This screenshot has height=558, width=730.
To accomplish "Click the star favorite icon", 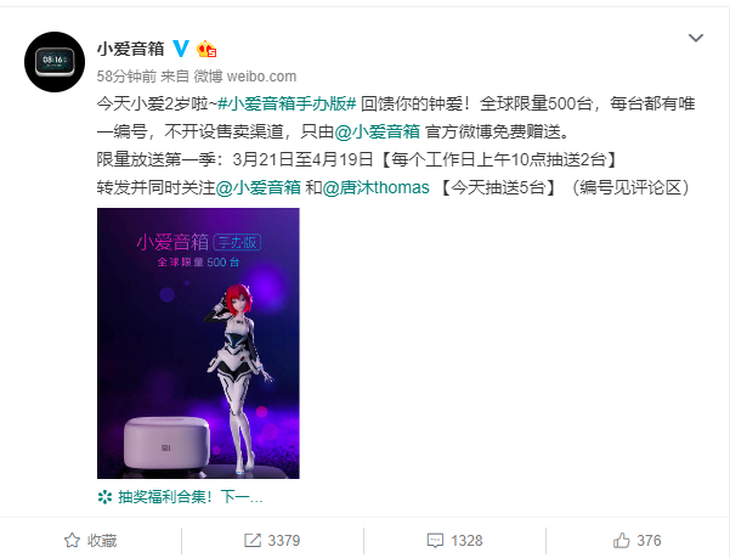I will [72, 540].
